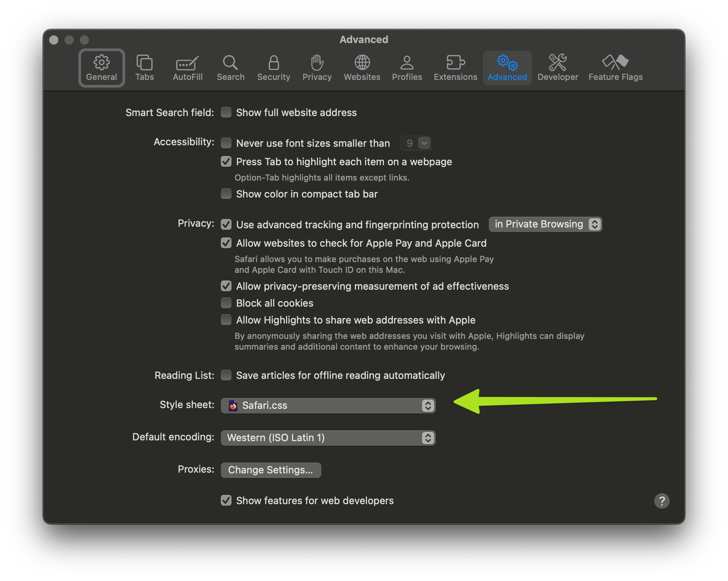The image size is (728, 581).
Task: Click the Option-Tab highlights hint text
Action: click(x=322, y=178)
